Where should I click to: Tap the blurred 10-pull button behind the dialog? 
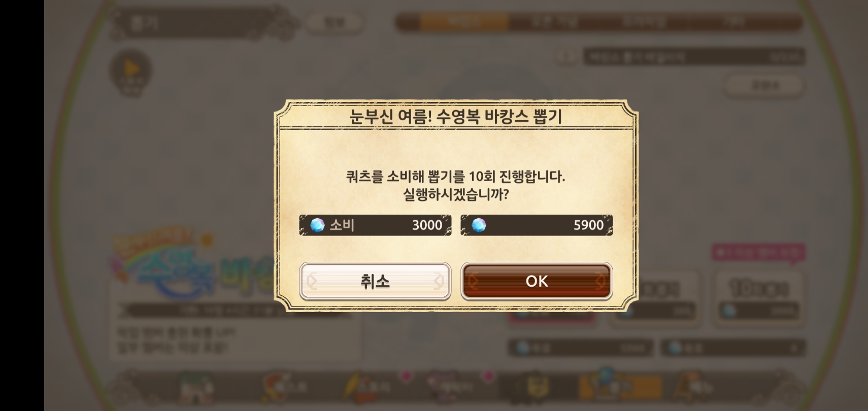(x=759, y=298)
